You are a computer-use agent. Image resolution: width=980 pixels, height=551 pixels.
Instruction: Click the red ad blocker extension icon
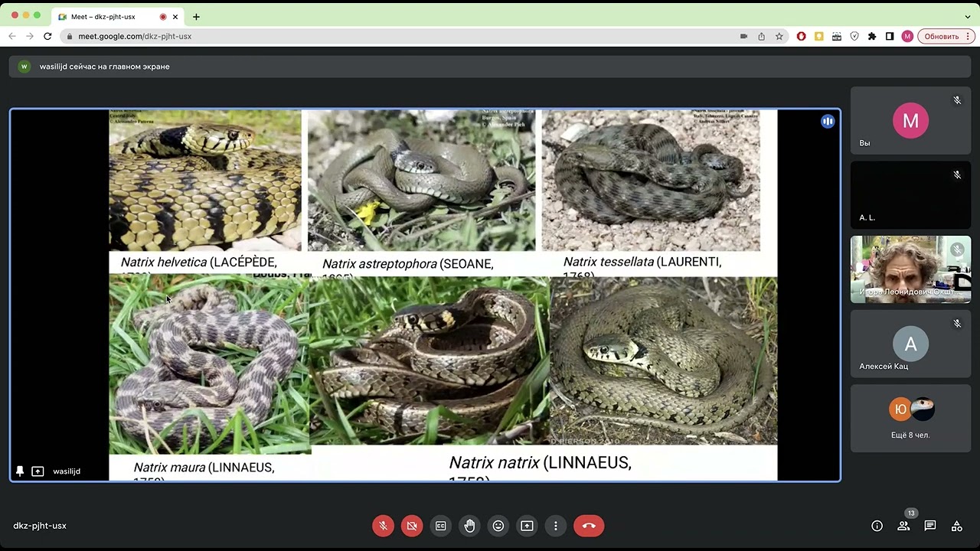(802, 36)
